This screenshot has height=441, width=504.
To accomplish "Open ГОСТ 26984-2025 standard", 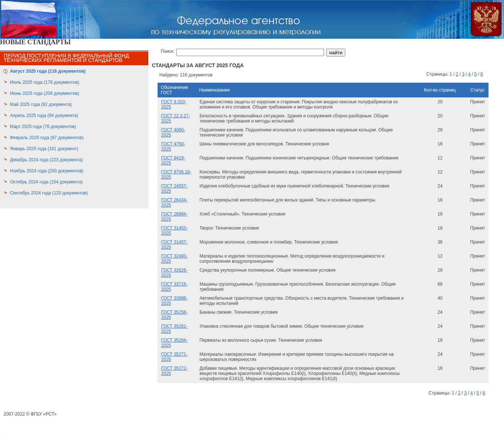I will coord(174,217).
